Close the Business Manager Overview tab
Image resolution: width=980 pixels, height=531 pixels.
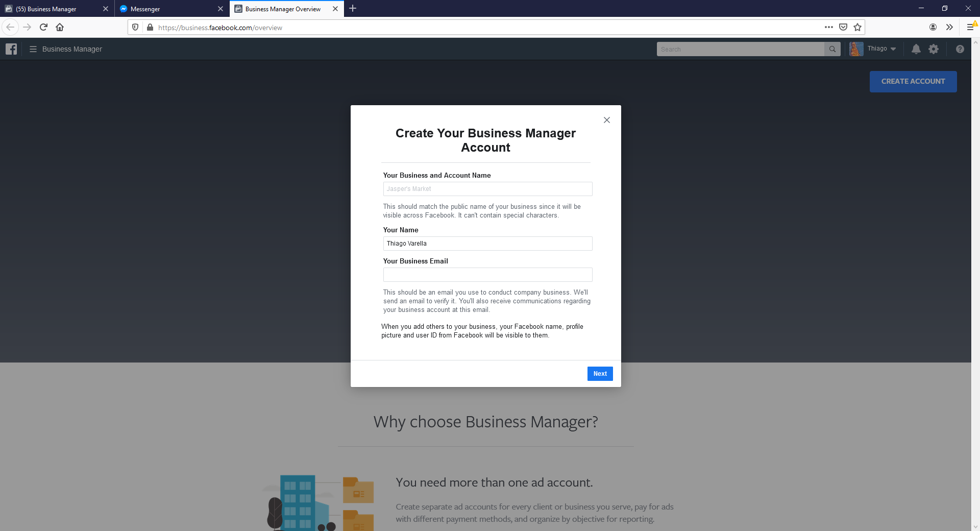[335, 9]
